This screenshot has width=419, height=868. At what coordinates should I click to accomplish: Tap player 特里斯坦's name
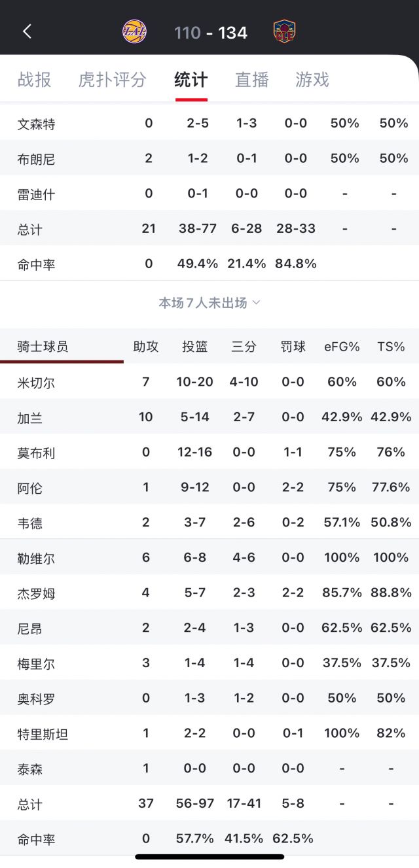click(x=43, y=734)
